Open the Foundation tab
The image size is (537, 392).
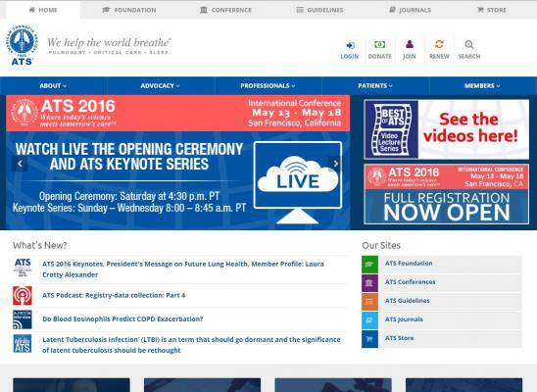point(129,10)
